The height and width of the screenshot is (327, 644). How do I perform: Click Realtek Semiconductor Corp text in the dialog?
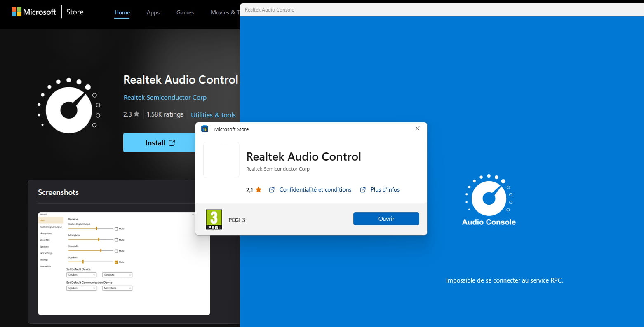point(278,169)
